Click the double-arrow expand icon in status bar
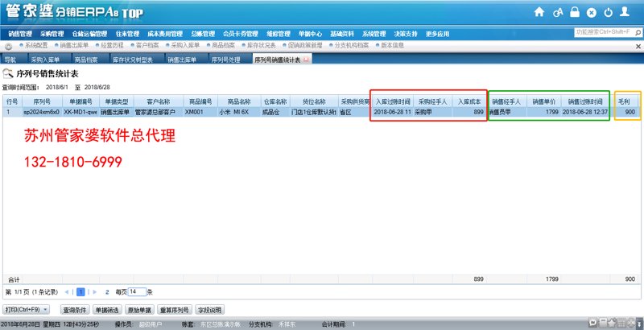Image resolution: width=644 pixels, height=330 pixels. [x=639, y=323]
